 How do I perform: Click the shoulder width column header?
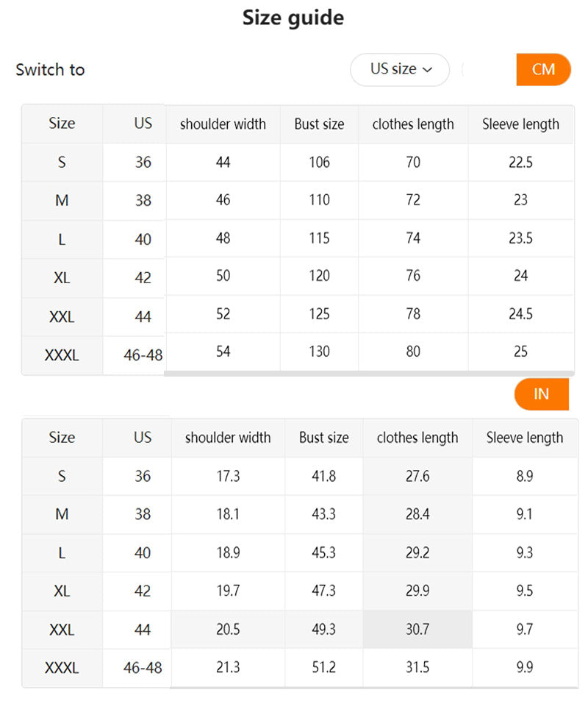pos(223,124)
